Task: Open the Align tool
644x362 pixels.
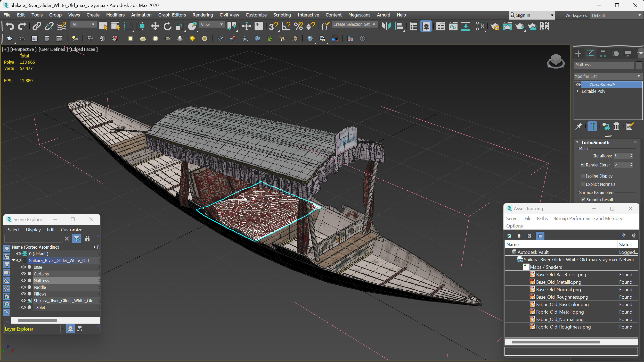Action: [x=399, y=26]
